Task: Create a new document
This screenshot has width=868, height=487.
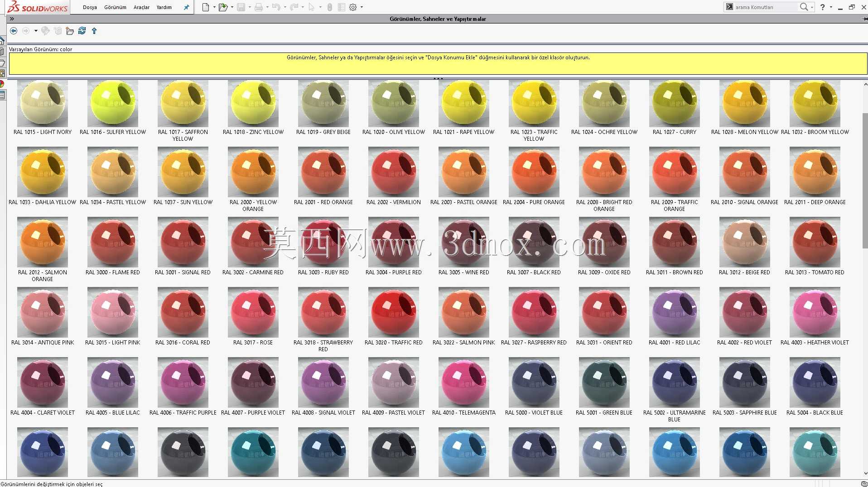Action: (206, 7)
